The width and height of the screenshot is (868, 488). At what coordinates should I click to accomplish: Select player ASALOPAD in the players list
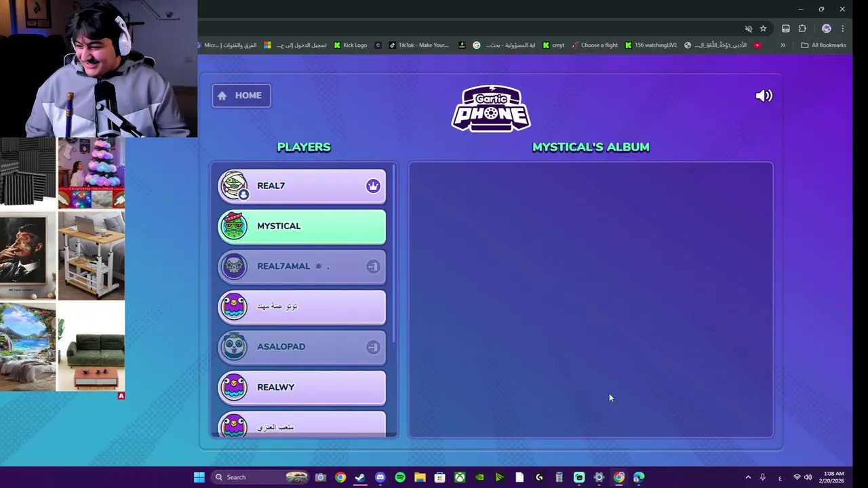click(x=302, y=347)
